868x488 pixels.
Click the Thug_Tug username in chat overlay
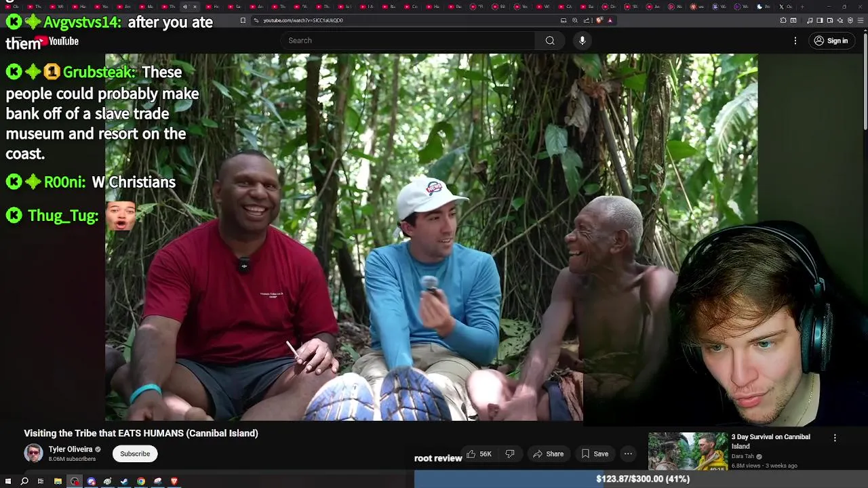click(63, 216)
